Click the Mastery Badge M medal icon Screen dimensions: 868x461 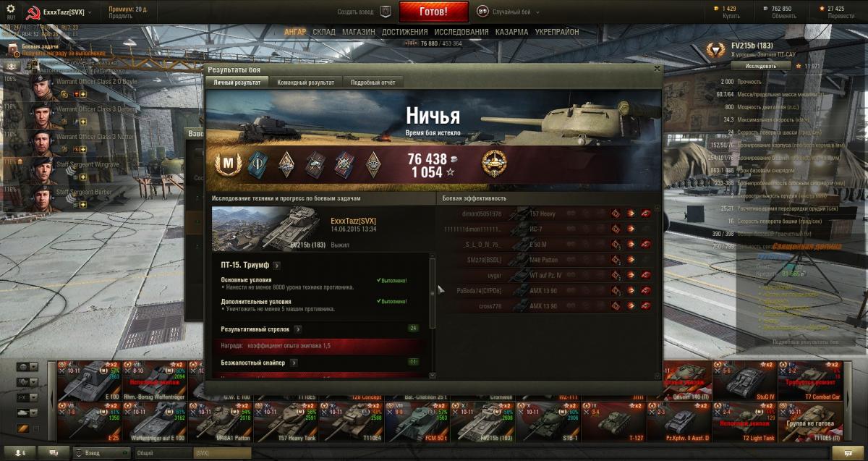tap(230, 164)
